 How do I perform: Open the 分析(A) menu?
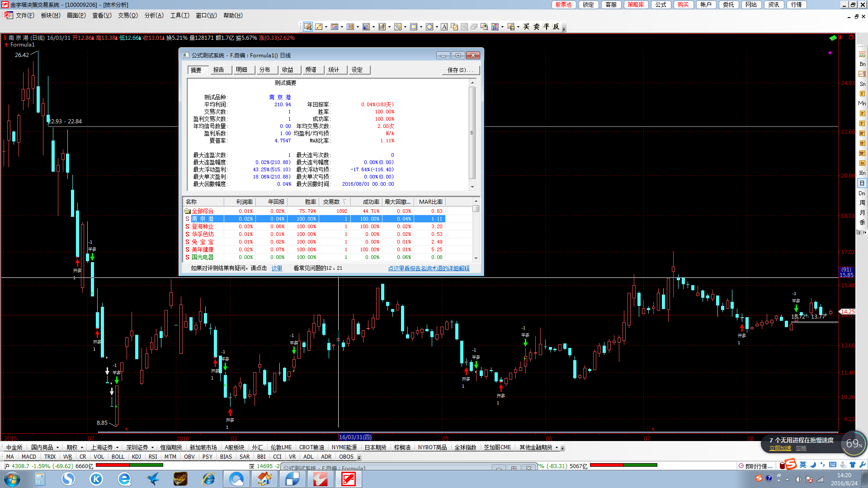tap(154, 15)
